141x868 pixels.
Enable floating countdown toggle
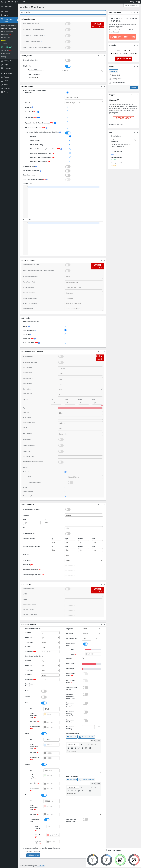click(x=68, y=509)
